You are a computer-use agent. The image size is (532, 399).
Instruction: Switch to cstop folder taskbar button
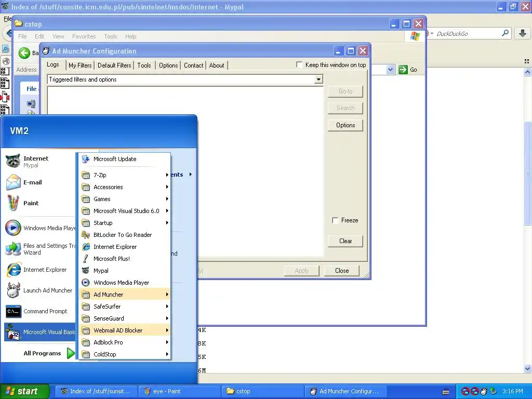(262, 391)
